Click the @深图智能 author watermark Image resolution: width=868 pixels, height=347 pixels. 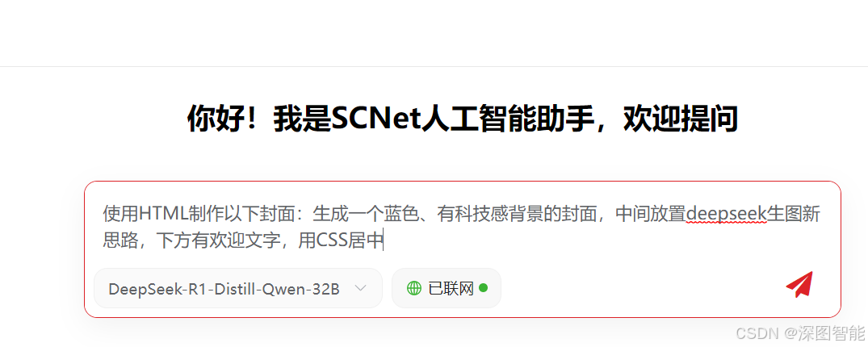823,333
